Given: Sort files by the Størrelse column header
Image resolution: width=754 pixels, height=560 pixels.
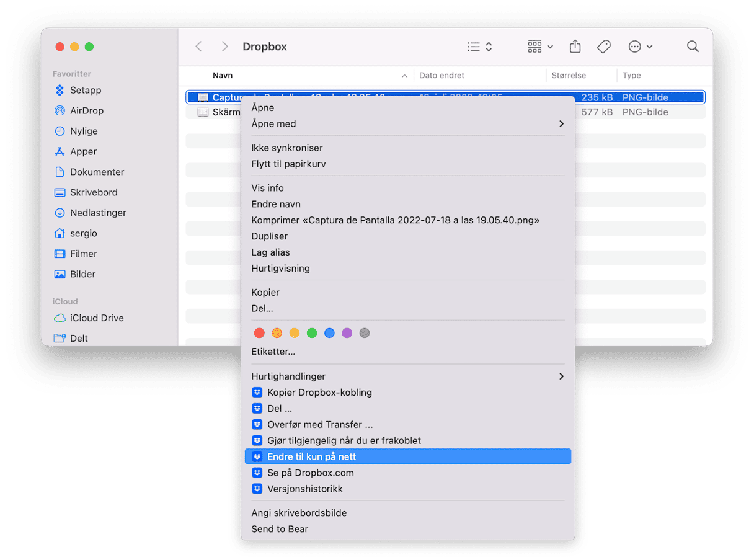Looking at the screenshot, I should tap(569, 76).
